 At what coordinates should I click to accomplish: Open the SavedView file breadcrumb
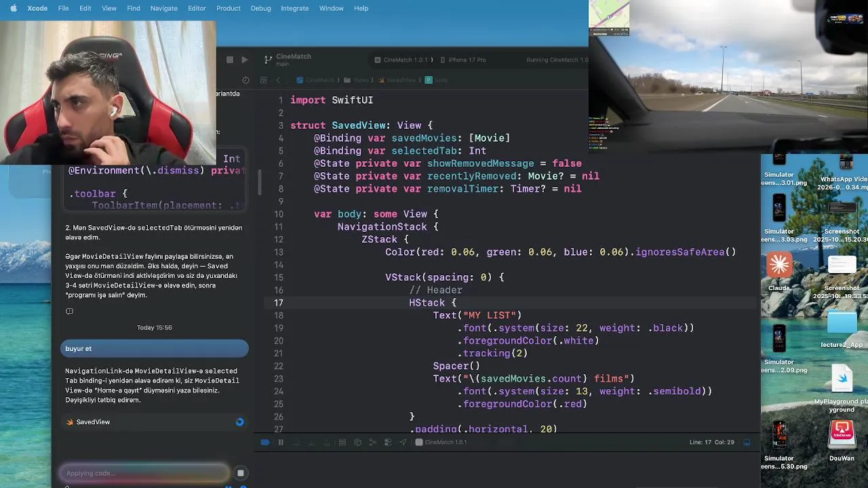[397, 80]
